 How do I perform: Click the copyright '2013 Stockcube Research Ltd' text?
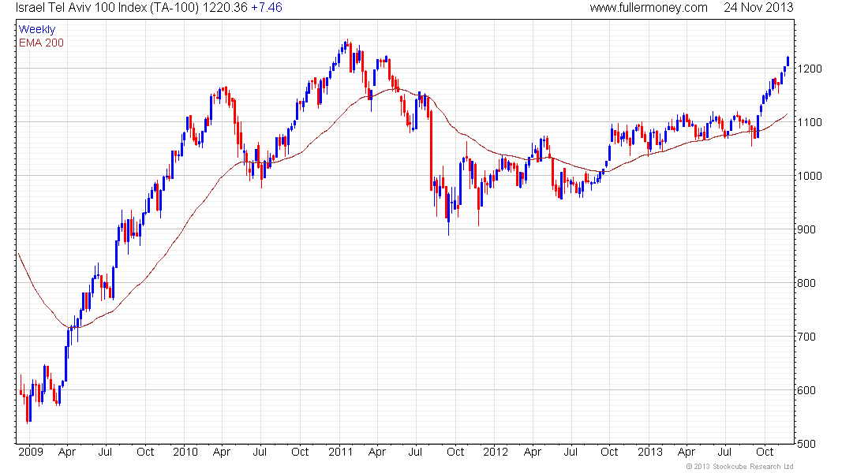coord(739,467)
